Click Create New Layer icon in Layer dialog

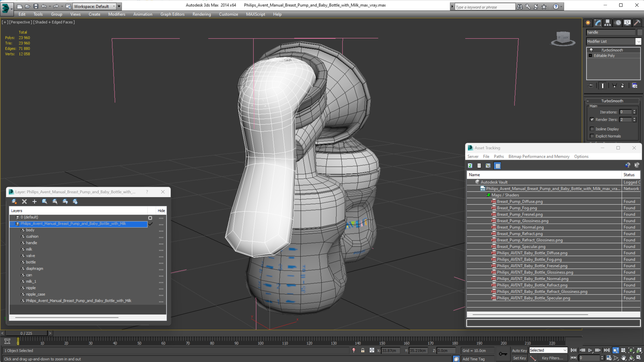point(14,201)
